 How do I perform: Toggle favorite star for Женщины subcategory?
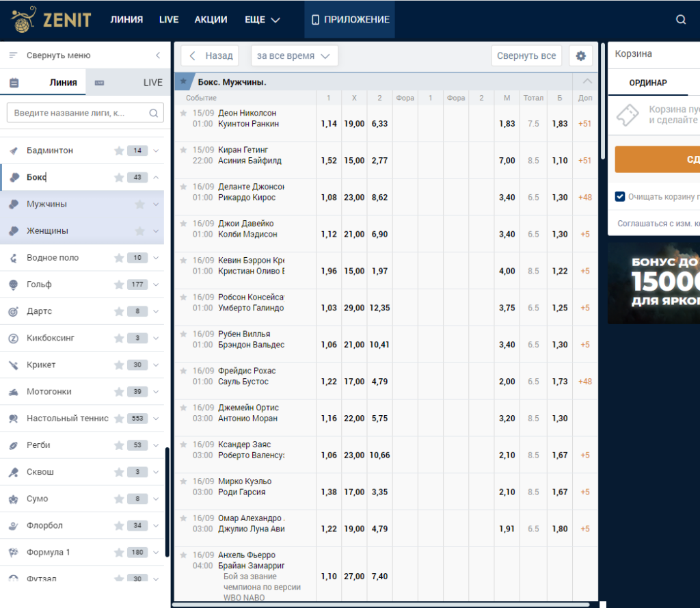pos(139,231)
